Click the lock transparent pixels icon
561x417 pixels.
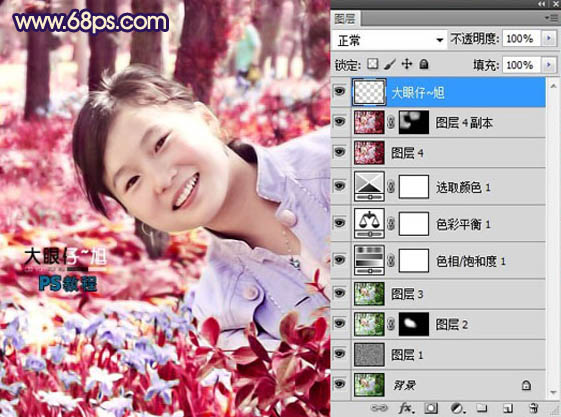373,64
